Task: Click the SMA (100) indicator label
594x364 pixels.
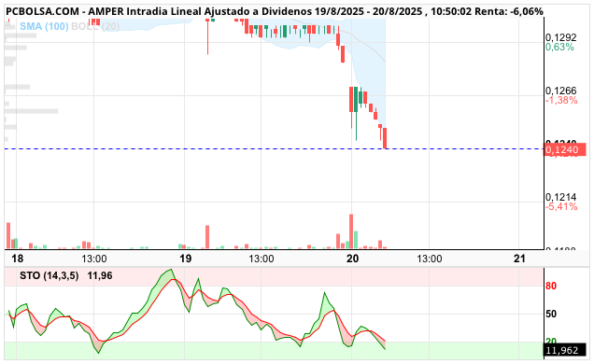Action: click(x=44, y=26)
